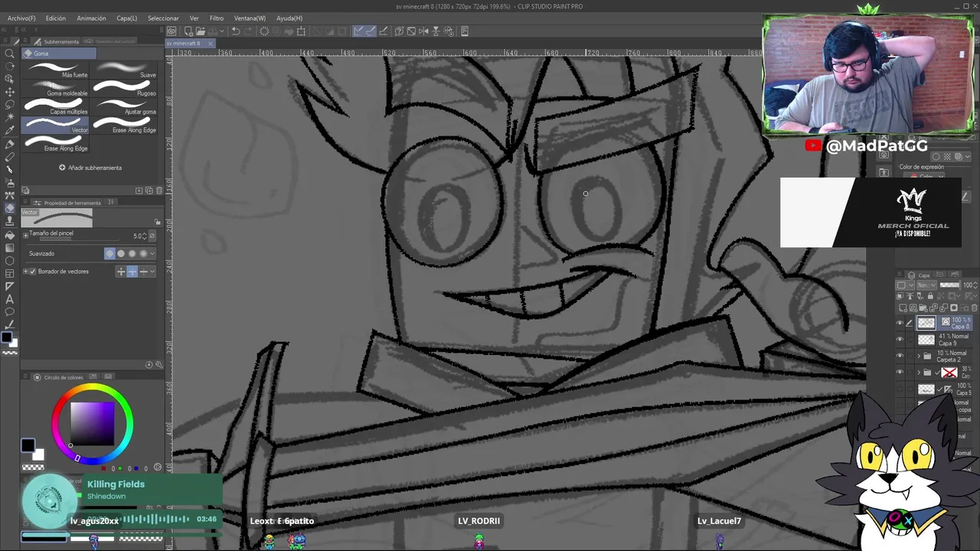Toggle snap to ruler in command bar
The image size is (980, 551).
click(x=358, y=31)
